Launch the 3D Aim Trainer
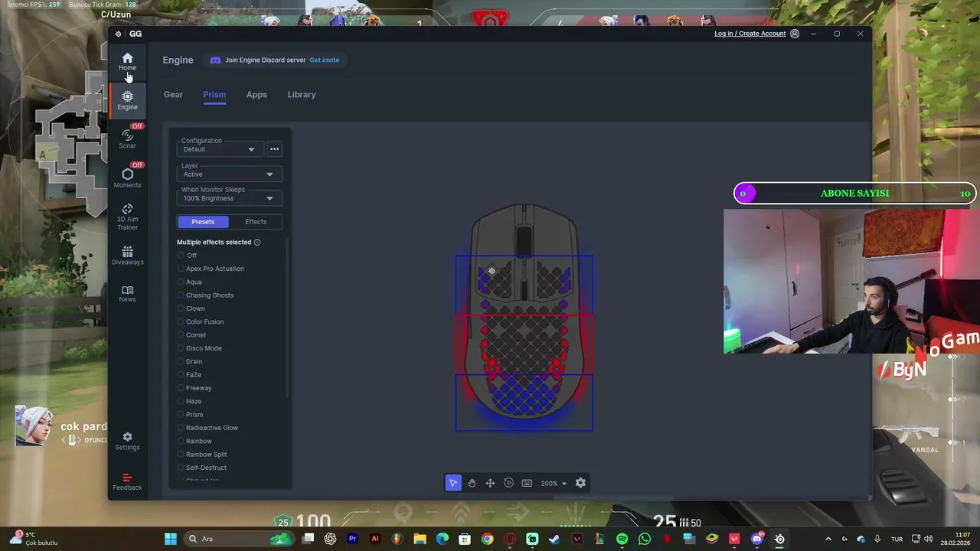 [x=127, y=217]
